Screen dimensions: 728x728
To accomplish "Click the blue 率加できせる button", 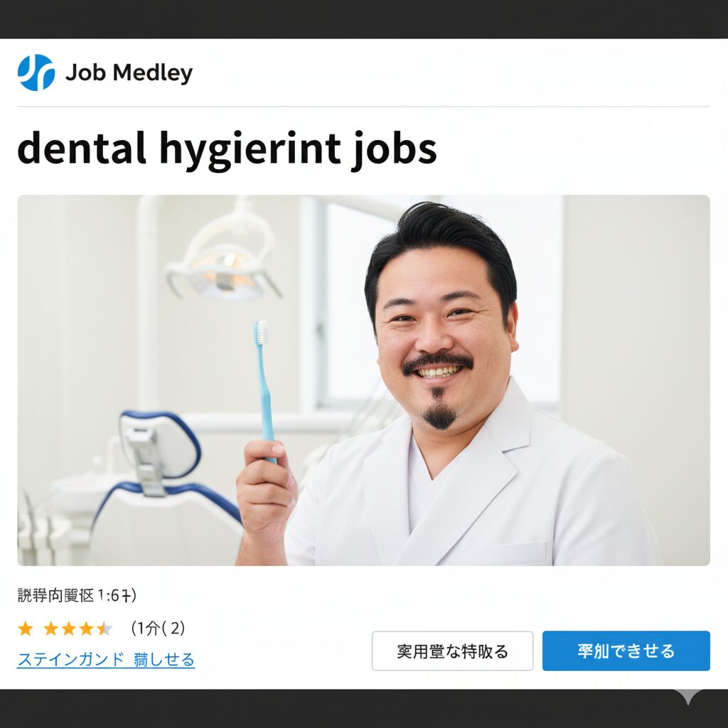I will [x=626, y=651].
